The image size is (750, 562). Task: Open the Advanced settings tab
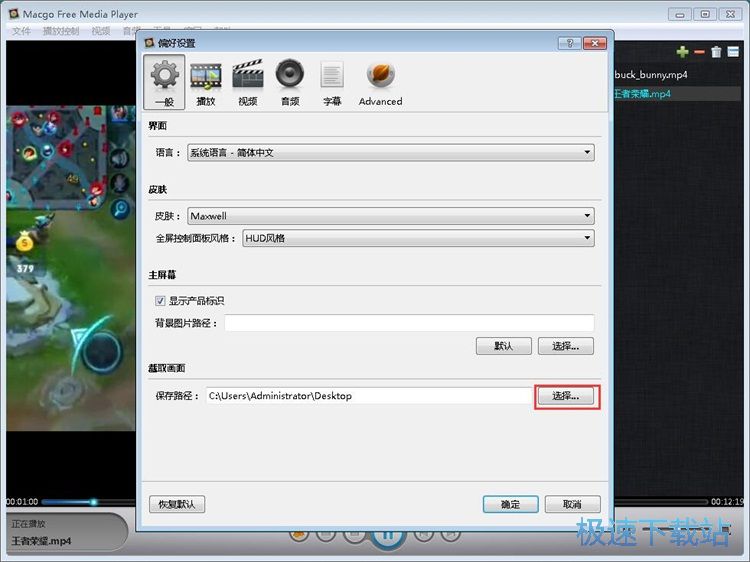coord(380,82)
